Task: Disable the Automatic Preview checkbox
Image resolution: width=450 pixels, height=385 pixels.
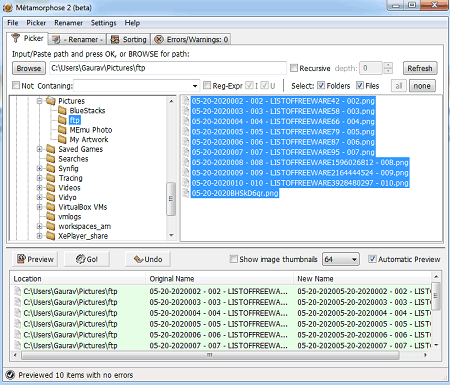Action: [x=372, y=259]
